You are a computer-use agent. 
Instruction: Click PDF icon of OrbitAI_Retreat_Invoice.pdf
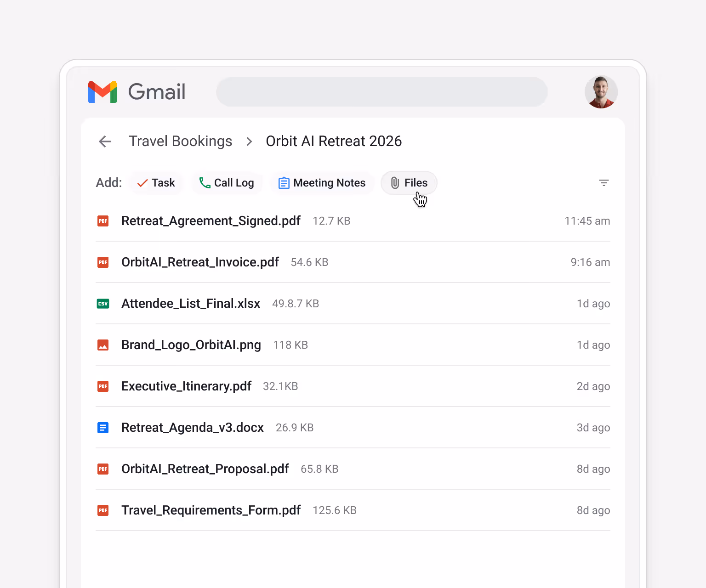103,262
